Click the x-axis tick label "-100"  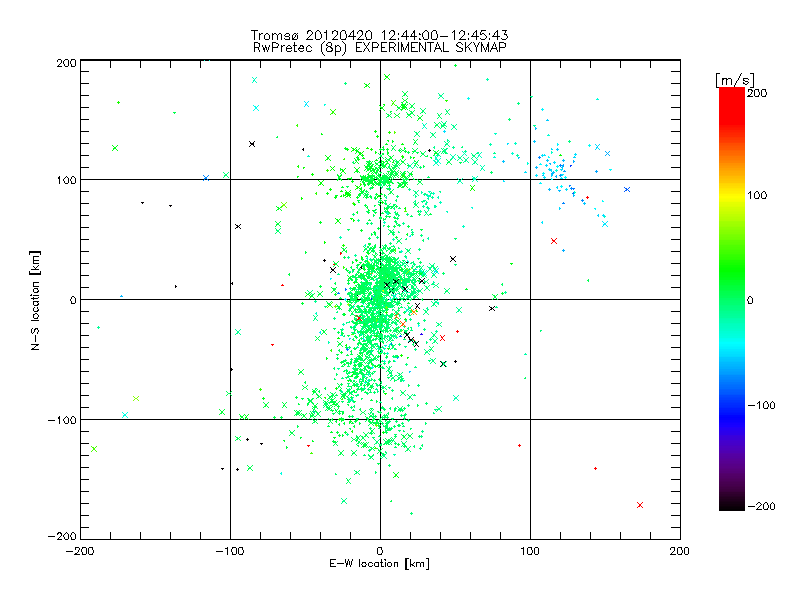(230, 551)
